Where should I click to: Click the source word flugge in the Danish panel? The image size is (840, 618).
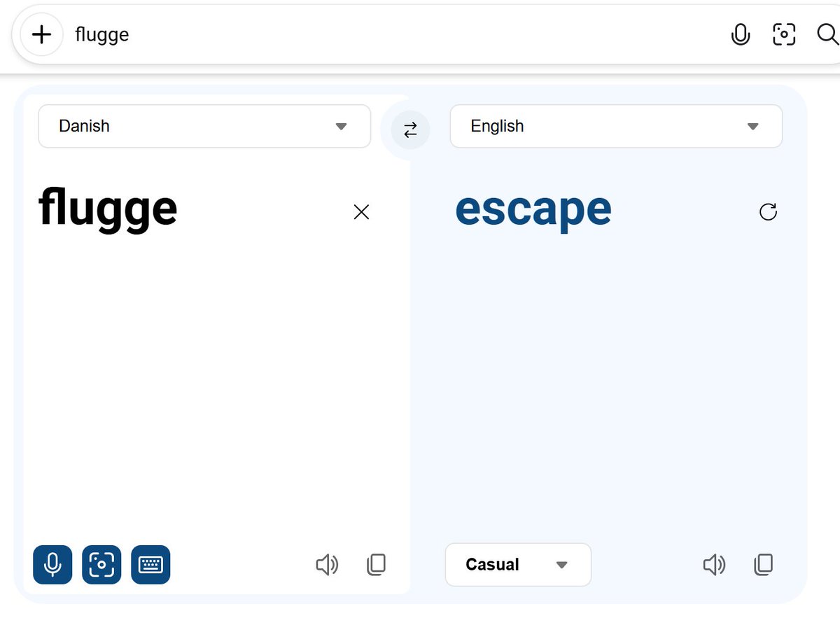coord(108,210)
